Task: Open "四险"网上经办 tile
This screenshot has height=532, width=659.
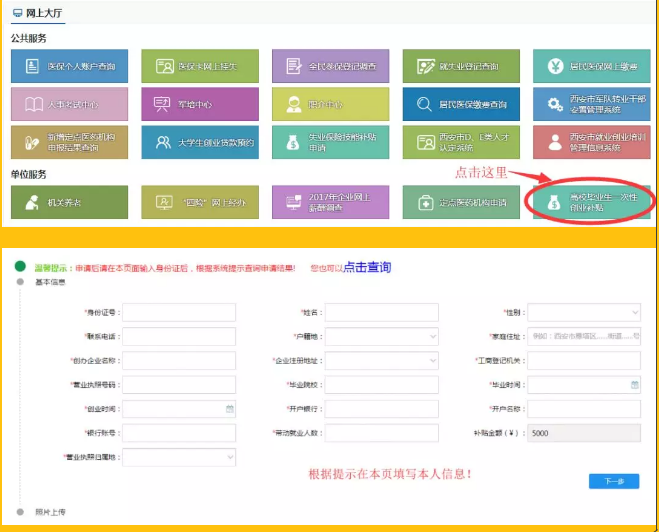Action: [200, 202]
